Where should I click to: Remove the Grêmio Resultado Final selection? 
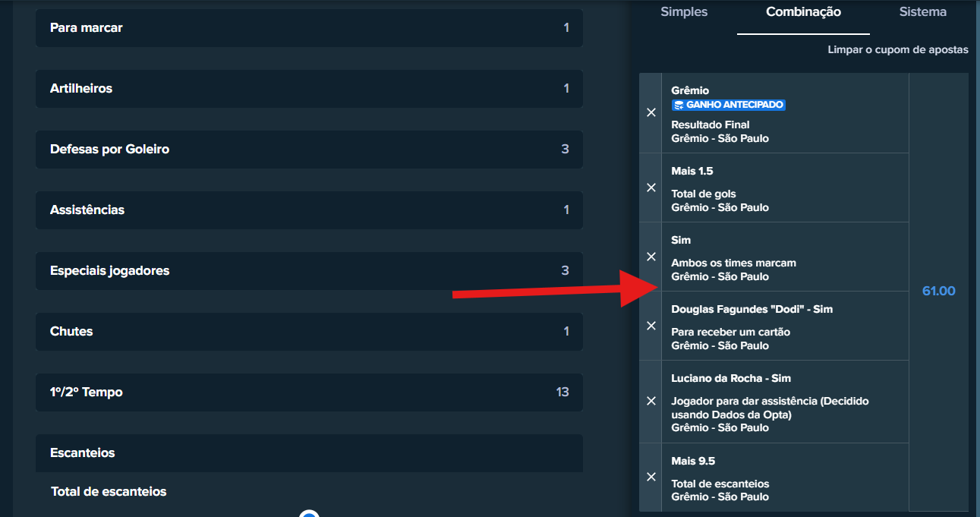(651, 112)
